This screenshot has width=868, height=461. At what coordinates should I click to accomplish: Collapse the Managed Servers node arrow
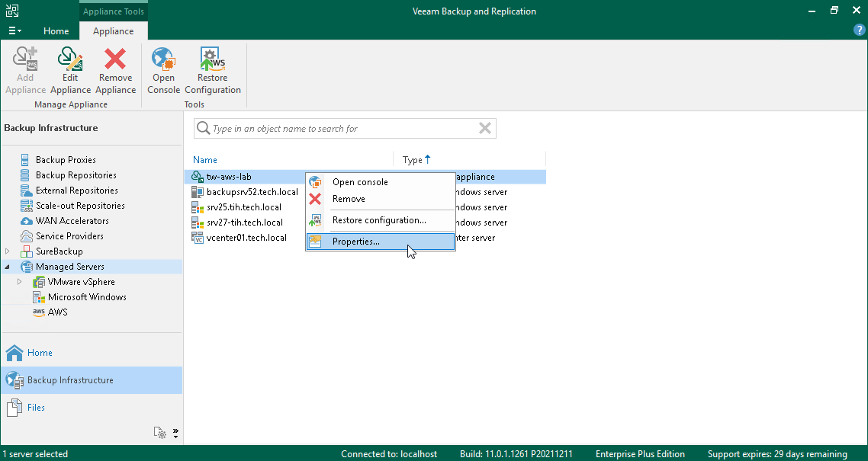pos(7,267)
